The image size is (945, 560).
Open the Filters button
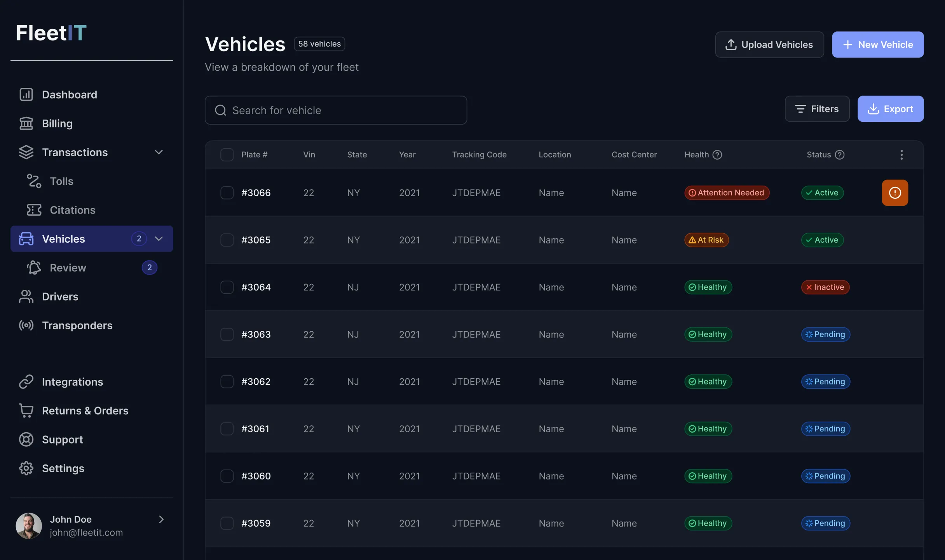coord(817,109)
